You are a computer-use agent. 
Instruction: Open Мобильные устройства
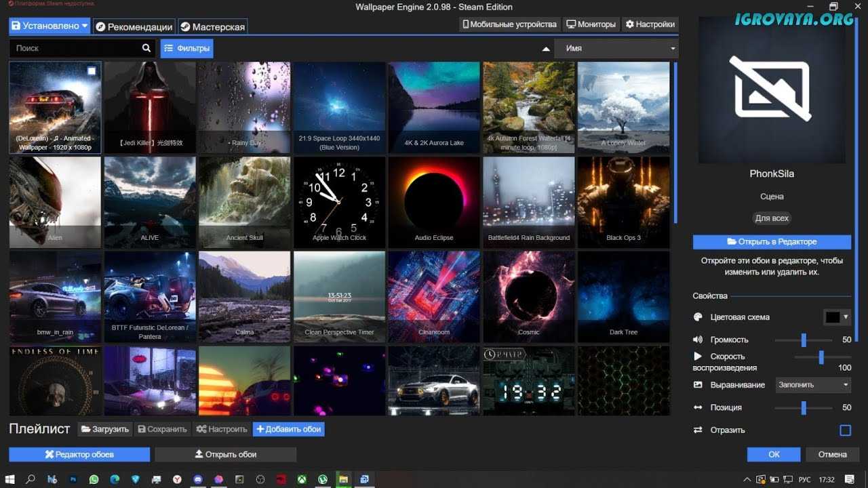click(x=509, y=24)
